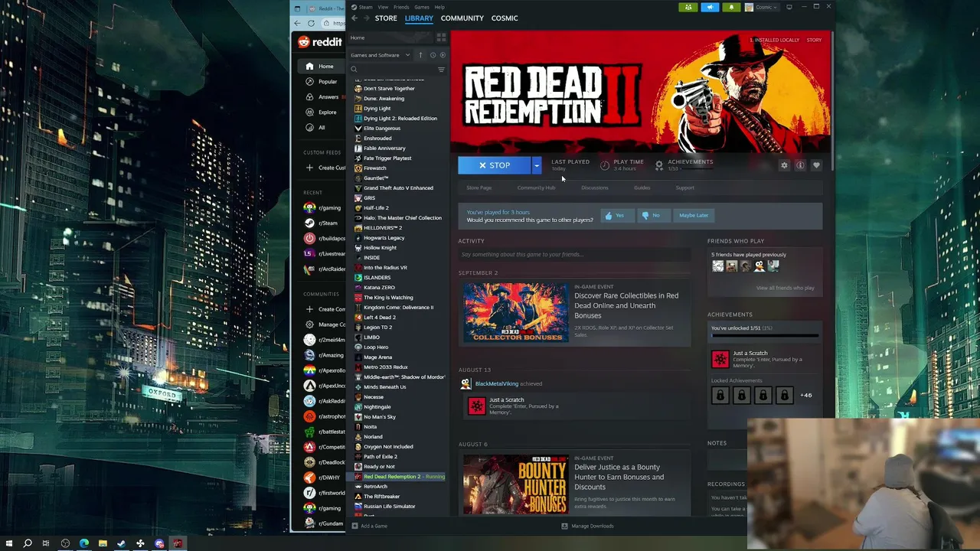Click the recent clock icon in library sidebar
The image size is (980, 551).
[x=433, y=55]
